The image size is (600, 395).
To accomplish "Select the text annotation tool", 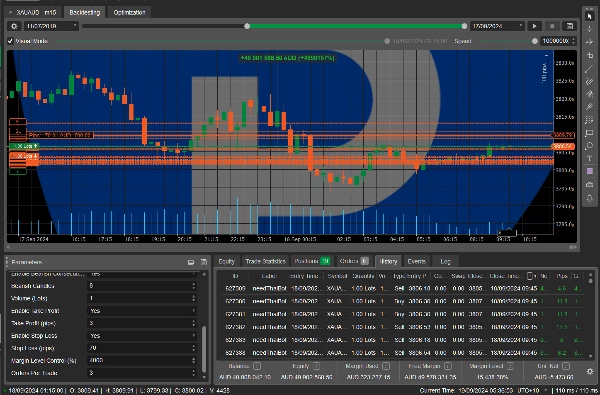I will [590, 158].
